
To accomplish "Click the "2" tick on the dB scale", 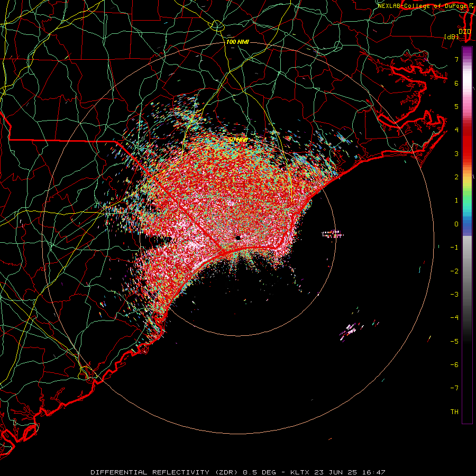I will (x=456, y=177).
